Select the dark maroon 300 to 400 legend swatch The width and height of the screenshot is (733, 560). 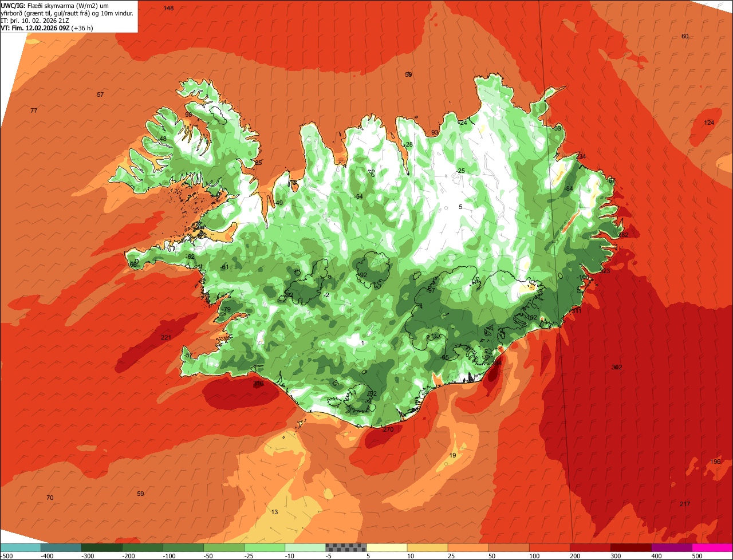(x=631, y=547)
